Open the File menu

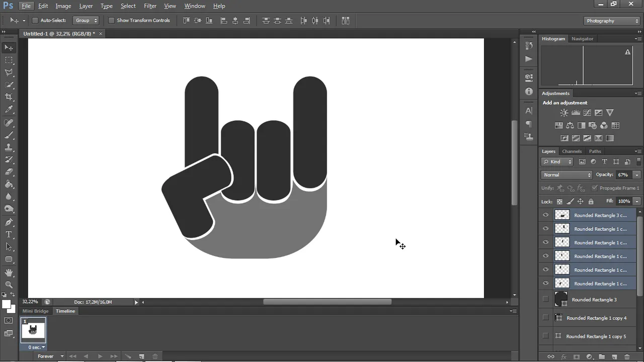point(26,6)
